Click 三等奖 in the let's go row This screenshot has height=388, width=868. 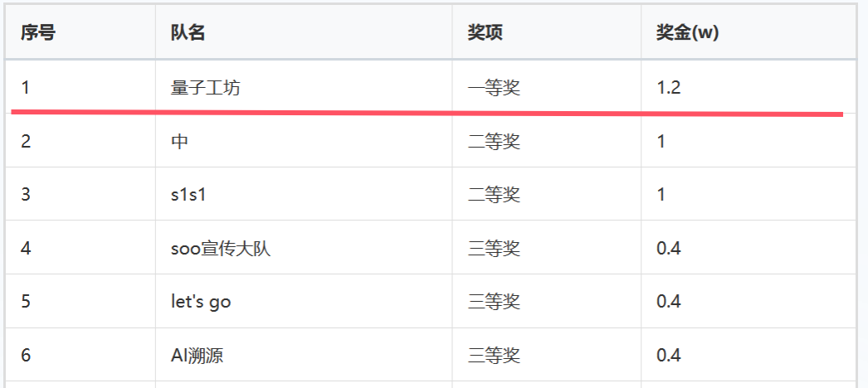point(494,302)
